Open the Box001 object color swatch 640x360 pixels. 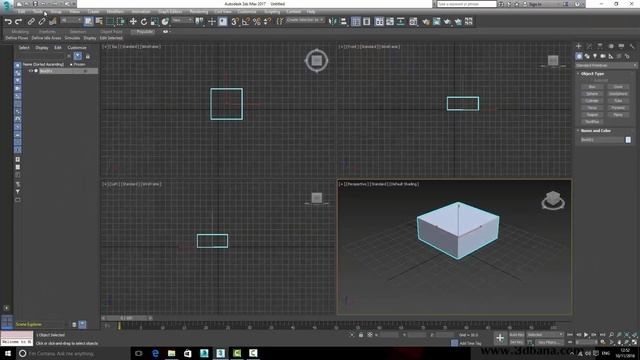pos(628,140)
